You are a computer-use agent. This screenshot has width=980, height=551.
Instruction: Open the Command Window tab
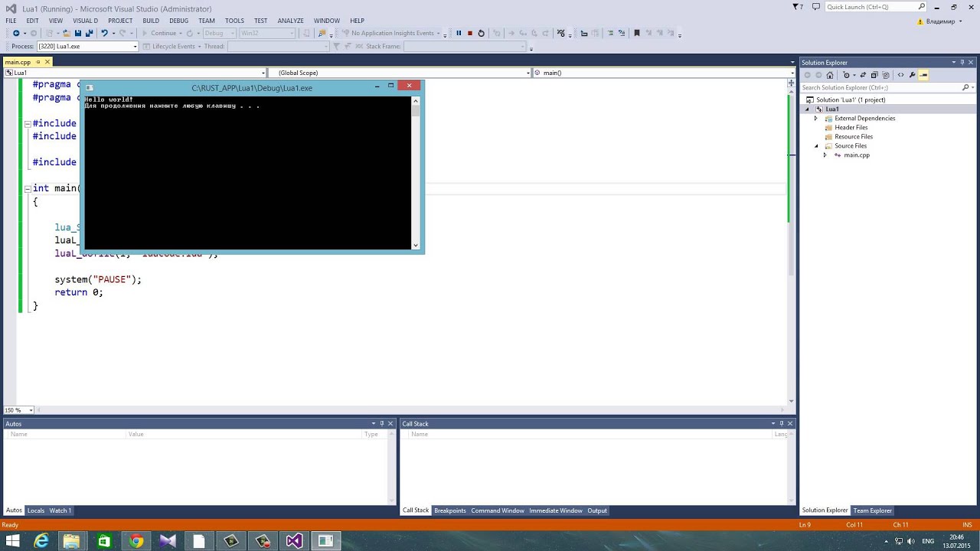click(x=498, y=510)
